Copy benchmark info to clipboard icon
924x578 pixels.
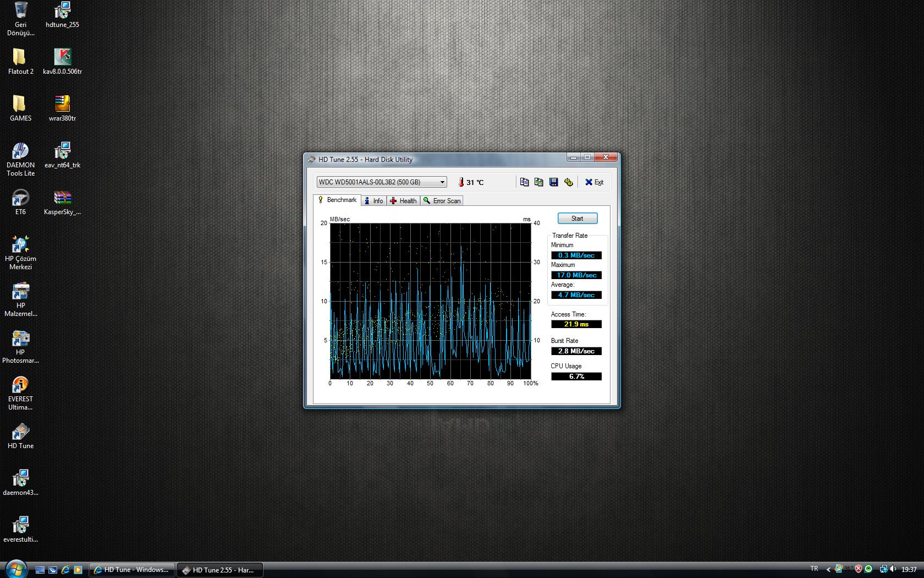[524, 182]
